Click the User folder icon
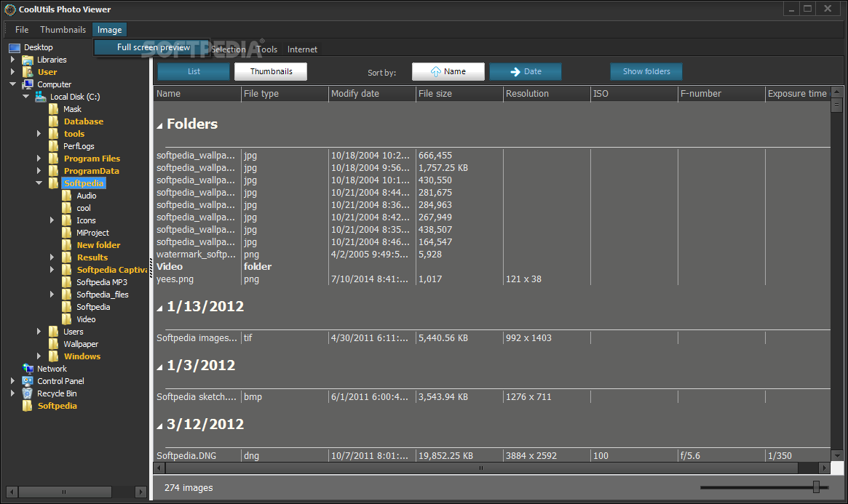 28,72
